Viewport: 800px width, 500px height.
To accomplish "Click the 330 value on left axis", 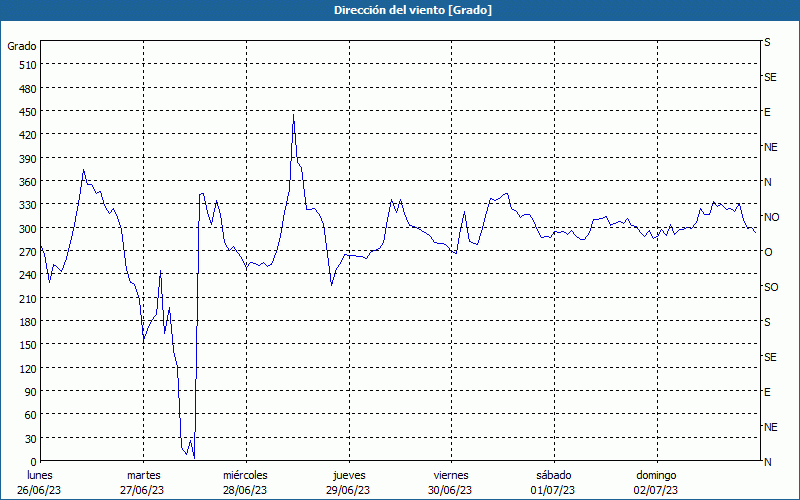I will (28, 206).
